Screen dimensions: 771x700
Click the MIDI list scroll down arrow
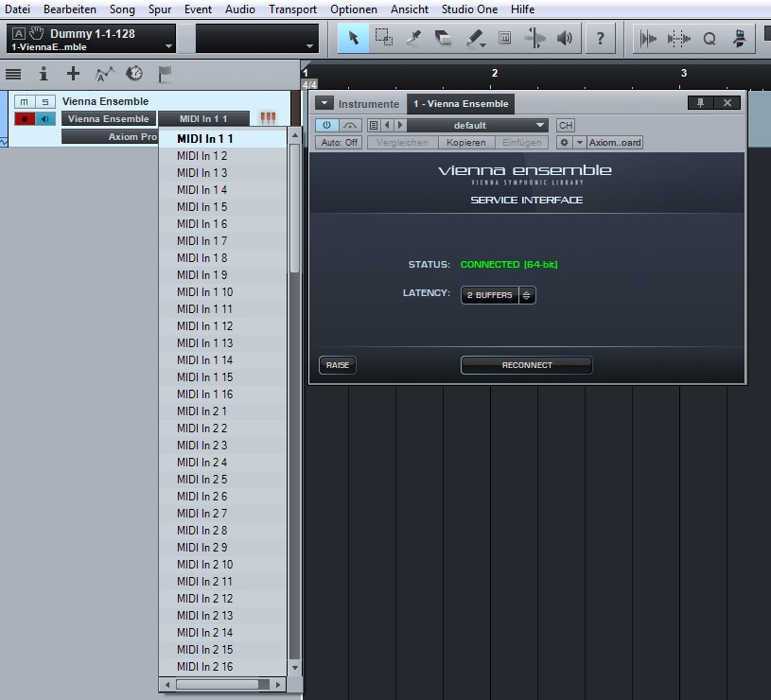tap(295, 668)
